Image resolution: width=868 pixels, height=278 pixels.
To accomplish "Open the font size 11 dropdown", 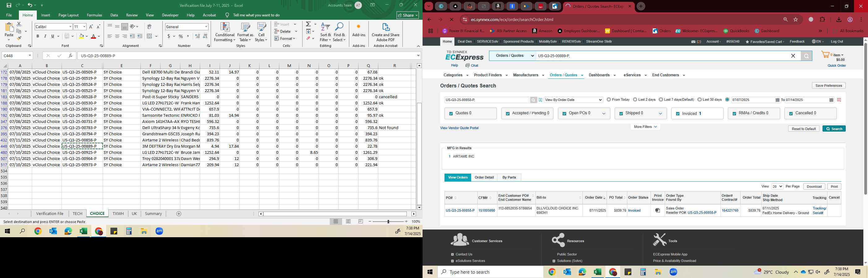I will (84, 27).
